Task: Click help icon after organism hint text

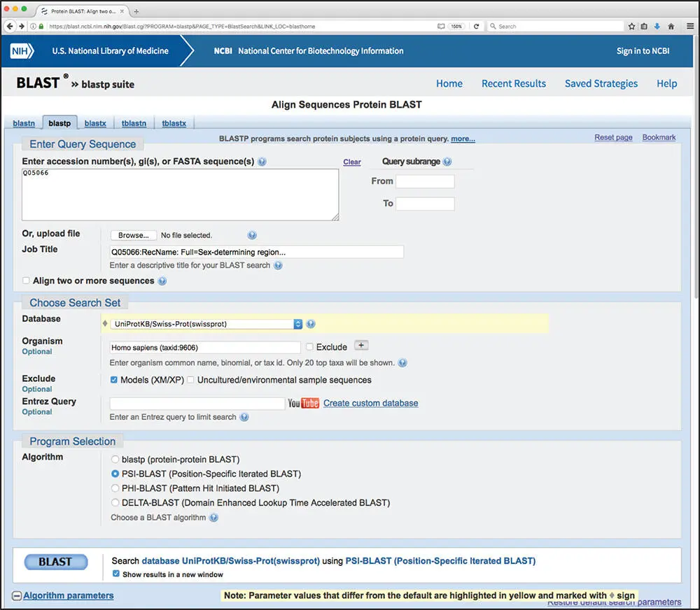Action: point(402,363)
